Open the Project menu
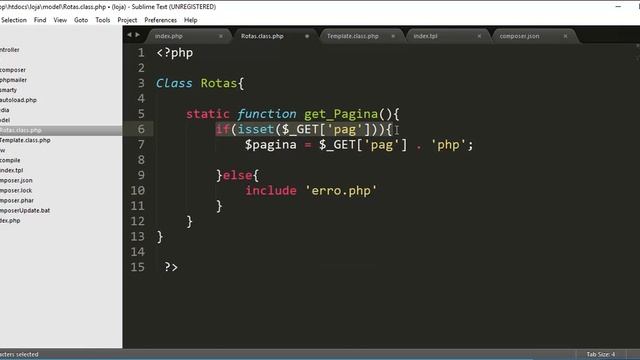640x360 pixels. click(127, 20)
